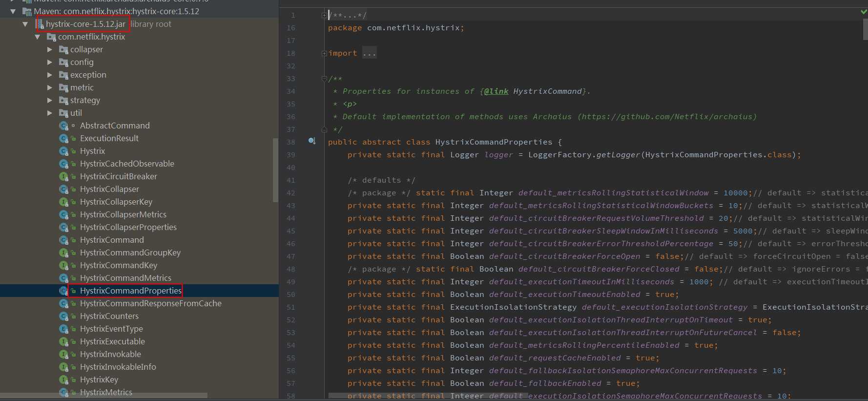The height and width of the screenshot is (401, 868).
Task: Expand the config package
Action: coord(50,62)
